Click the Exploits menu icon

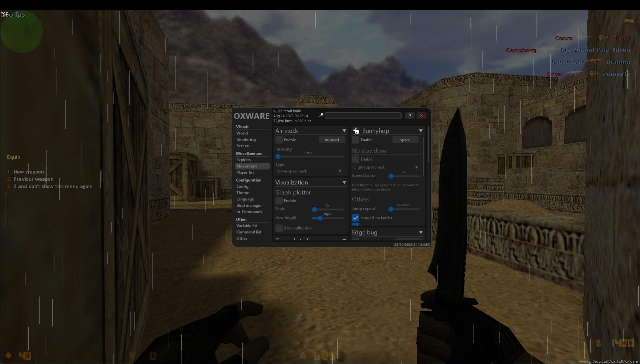pyautogui.click(x=243, y=160)
